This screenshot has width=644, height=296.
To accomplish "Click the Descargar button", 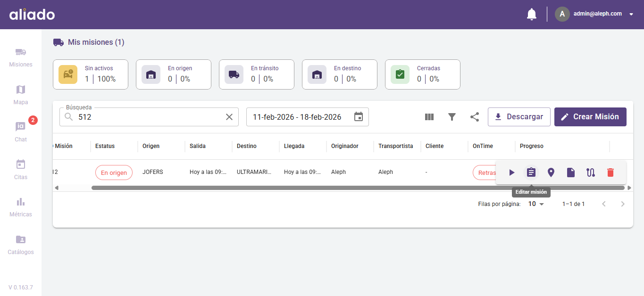I will pyautogui.click(x=519, y=117).
